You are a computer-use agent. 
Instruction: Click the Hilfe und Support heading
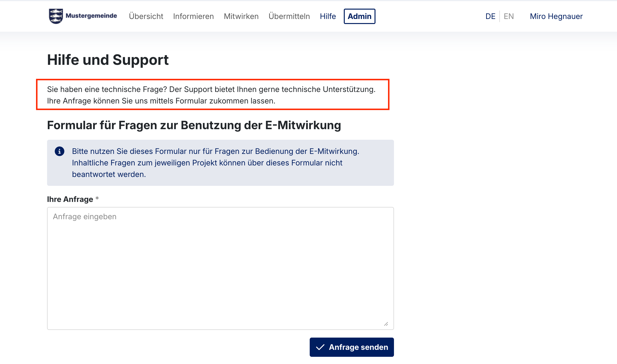click(108, 60)
